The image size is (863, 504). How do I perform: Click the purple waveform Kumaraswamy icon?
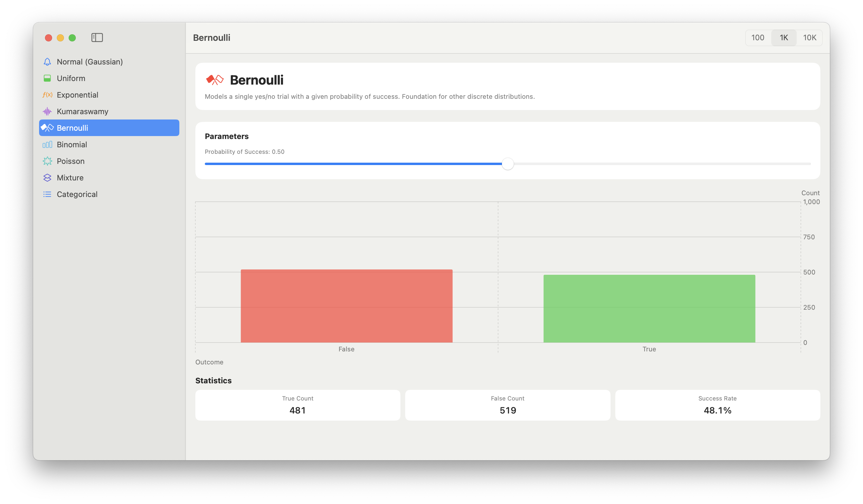[47, 112]
